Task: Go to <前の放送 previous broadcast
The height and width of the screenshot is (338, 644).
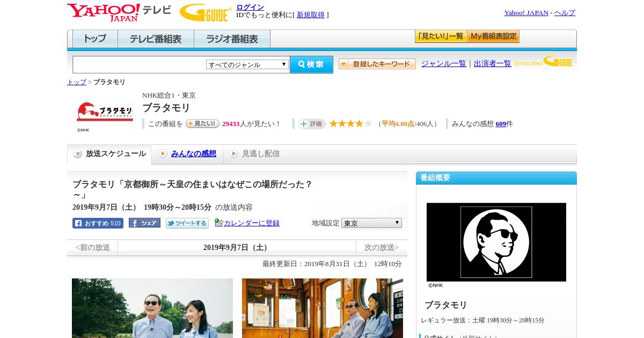Action: 93,247
